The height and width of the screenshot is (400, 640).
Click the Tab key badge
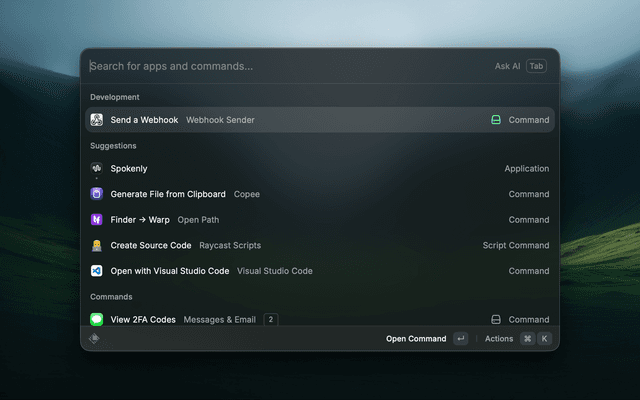536,66
